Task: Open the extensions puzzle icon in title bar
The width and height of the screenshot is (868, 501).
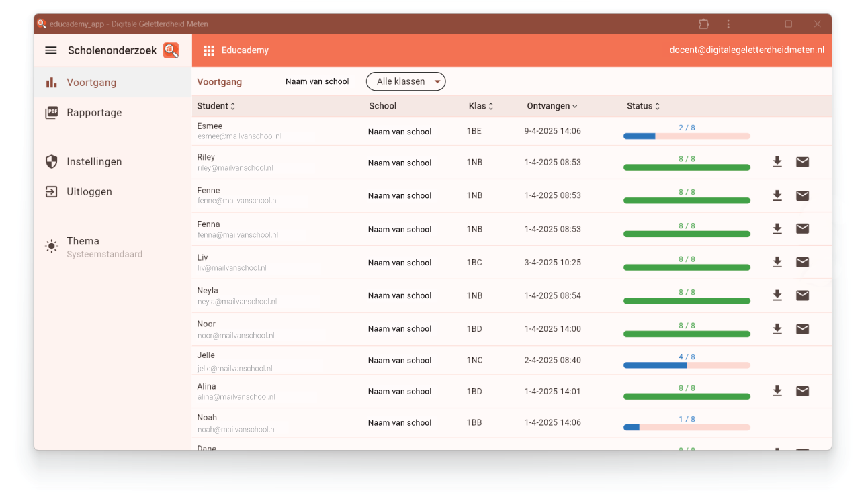Action: coord(703,24)
